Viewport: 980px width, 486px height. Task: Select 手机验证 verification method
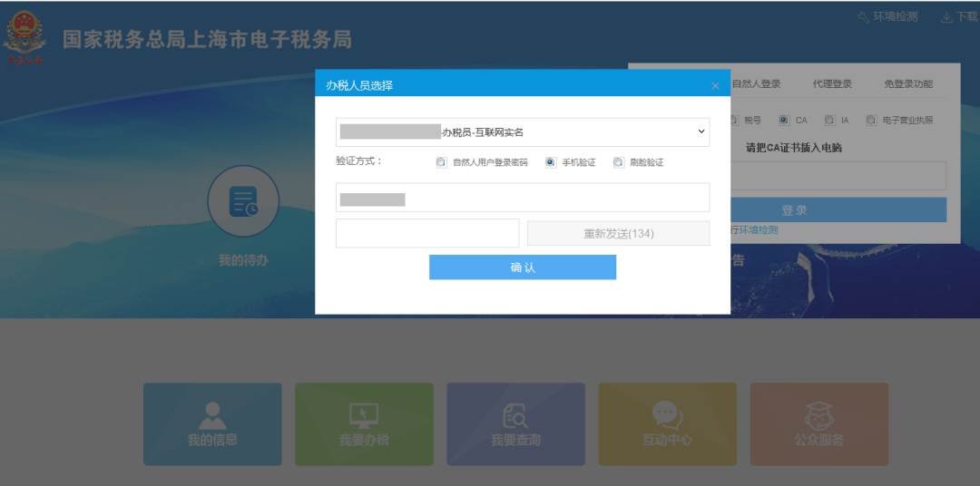click(551, 163)
